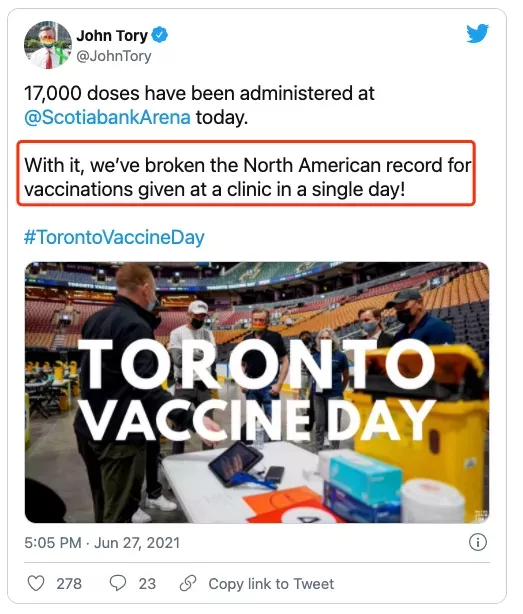
Task: Click Copy link to Tweet
Action: coord(271,583)
